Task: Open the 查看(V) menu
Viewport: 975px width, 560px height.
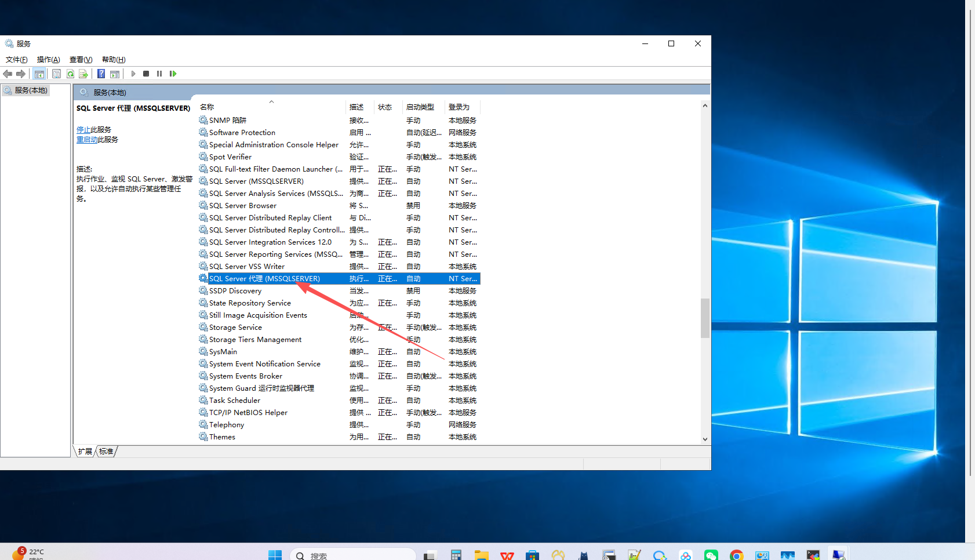Action: 81,60
